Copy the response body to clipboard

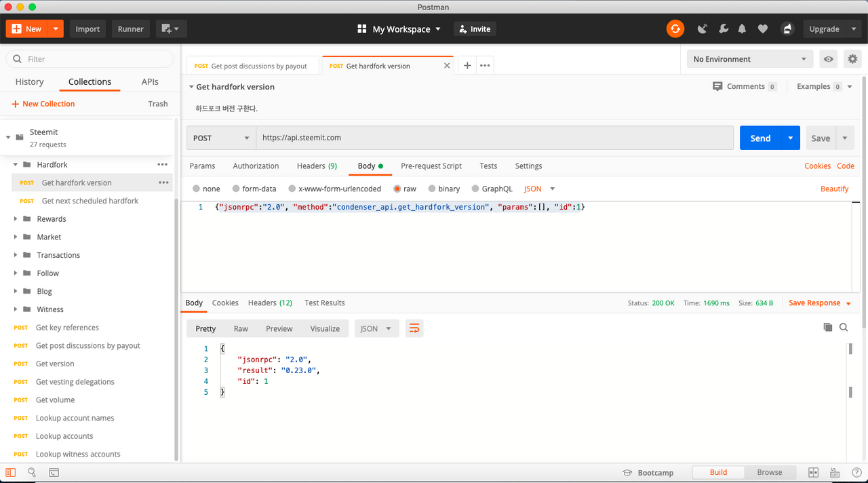point(827,327)
